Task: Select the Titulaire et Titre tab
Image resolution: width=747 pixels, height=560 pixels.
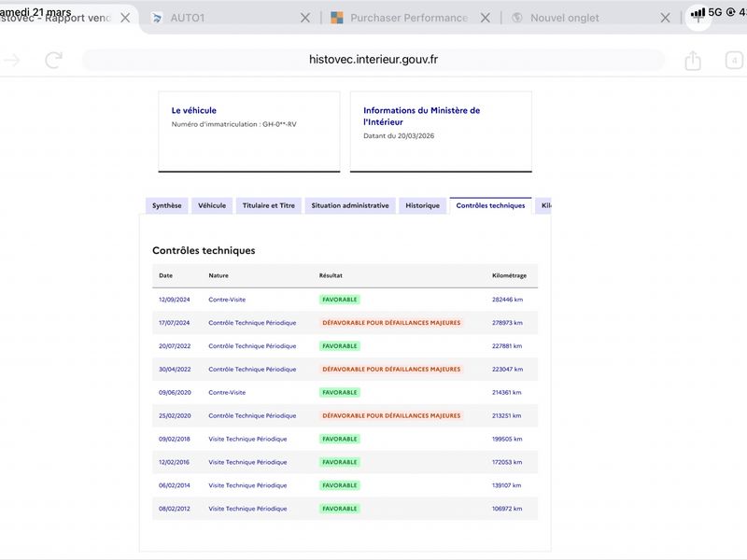Action: [268, 205]
